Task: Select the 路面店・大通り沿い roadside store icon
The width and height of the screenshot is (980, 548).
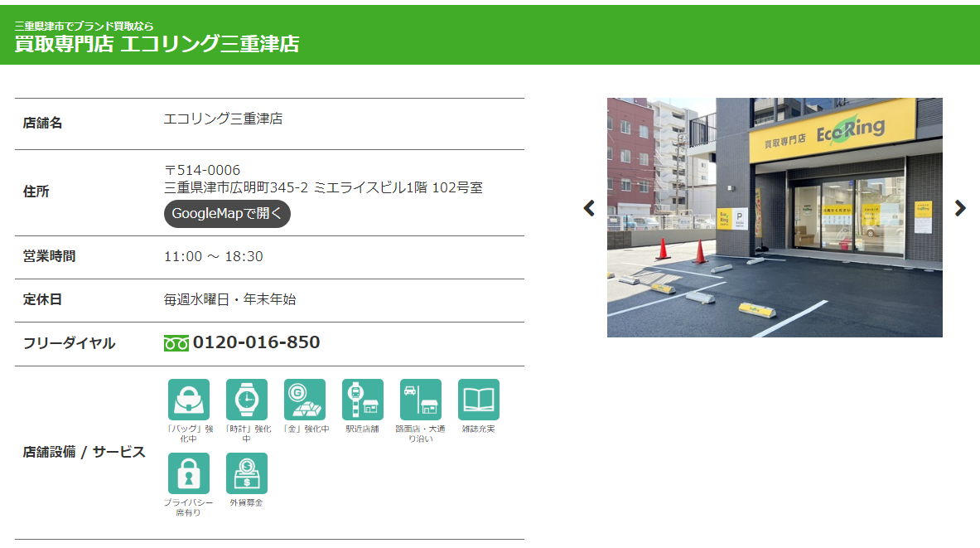Action: [421, 400]
